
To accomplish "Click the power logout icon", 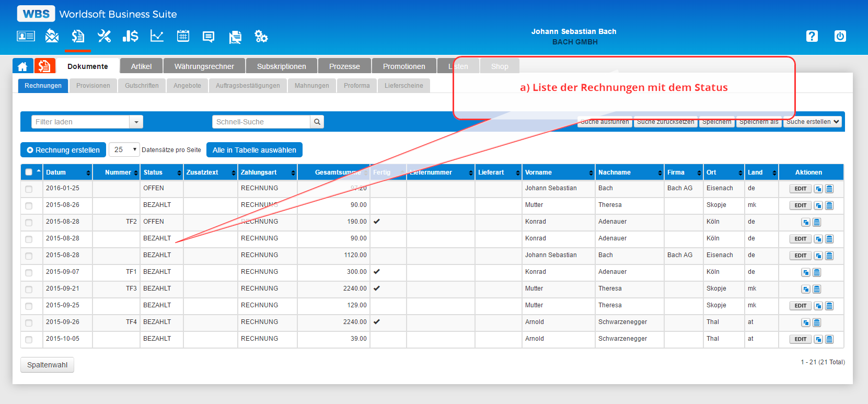I will 840,36.
